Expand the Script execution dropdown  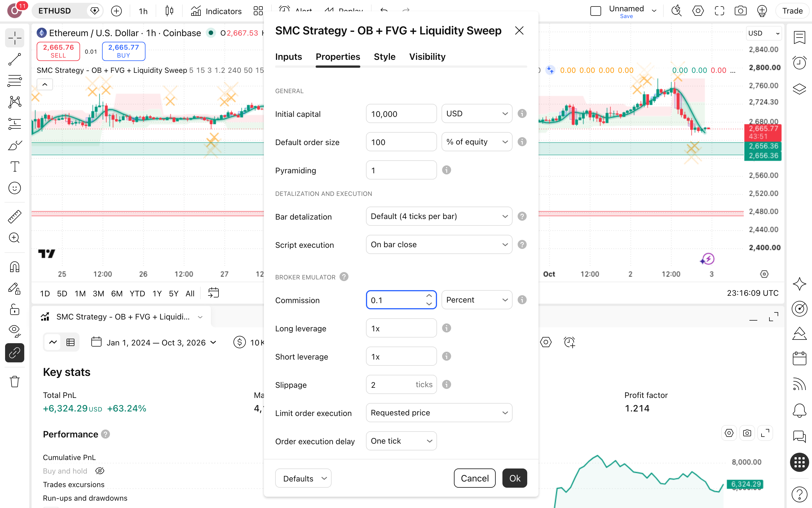pos(439,245)
